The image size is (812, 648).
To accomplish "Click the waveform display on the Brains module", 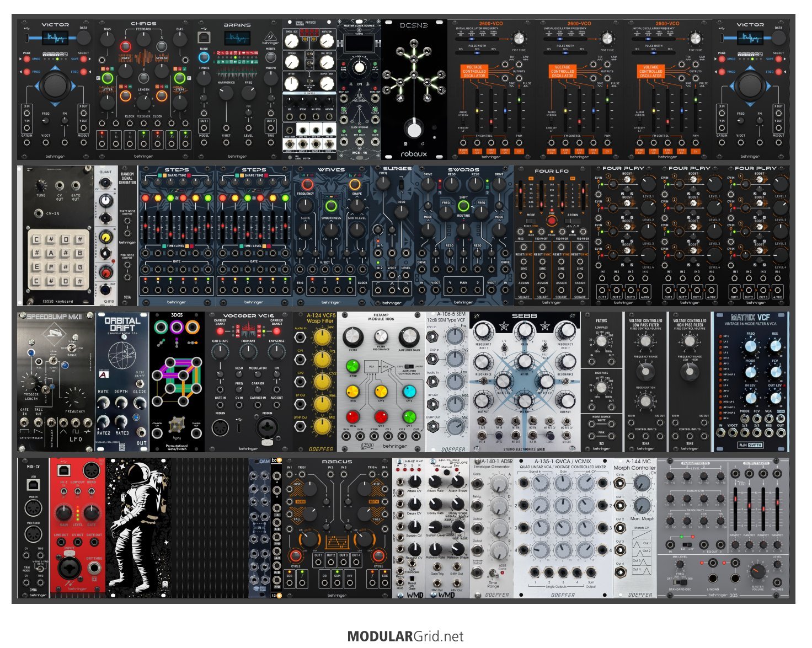I will click(237, 39).
